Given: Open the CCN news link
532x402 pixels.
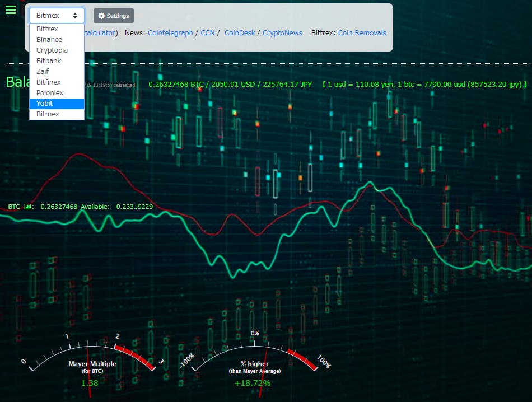Looking at the screenshot, I should [x=207, y=33].
